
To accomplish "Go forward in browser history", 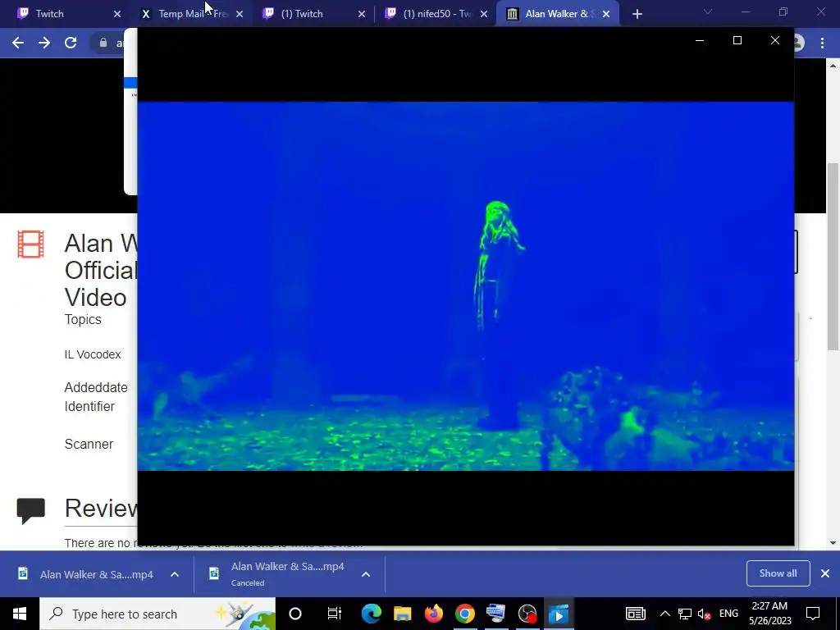I will tap(44, 43).
